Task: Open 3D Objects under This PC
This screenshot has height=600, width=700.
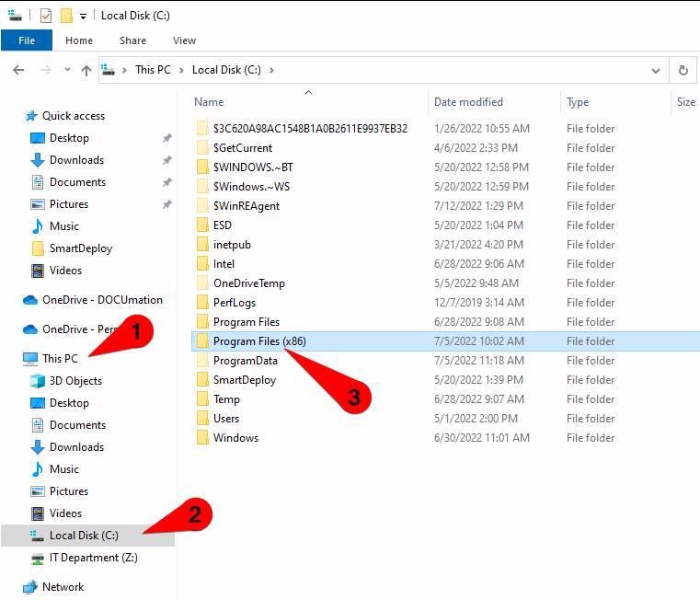Action: click(75, 381)
